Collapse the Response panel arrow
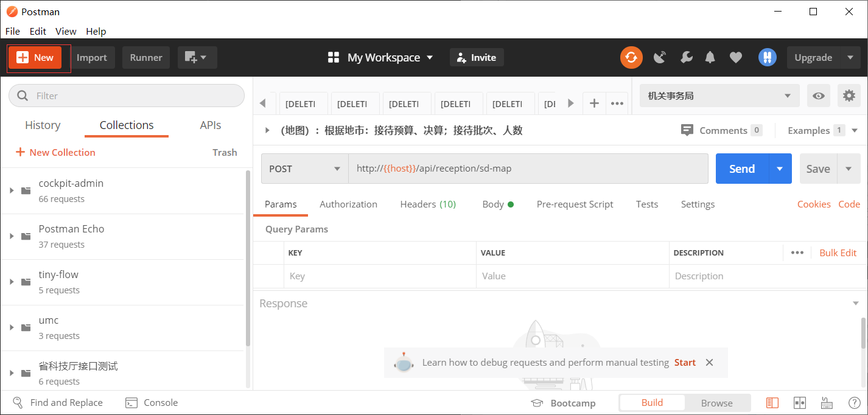The width and height of the screenshot is (868, 415). click(x=856, y=303)
